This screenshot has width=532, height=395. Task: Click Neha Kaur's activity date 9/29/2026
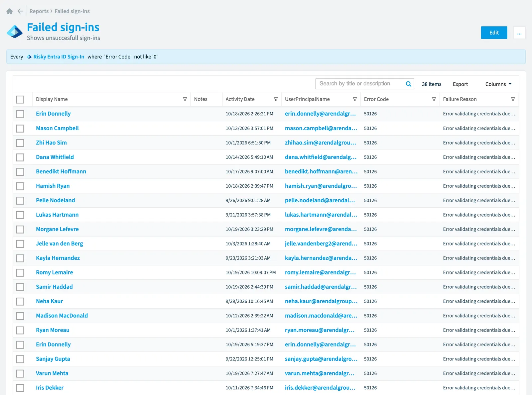249,301
